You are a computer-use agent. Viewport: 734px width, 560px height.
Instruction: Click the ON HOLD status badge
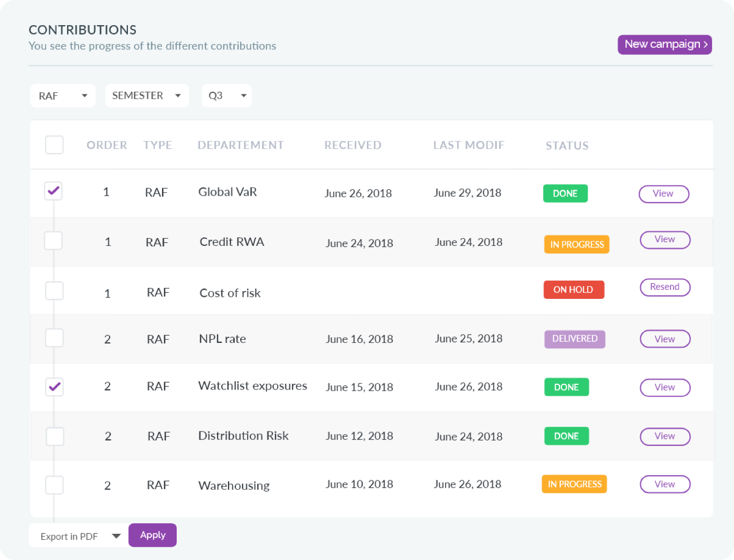coord(574,289)
